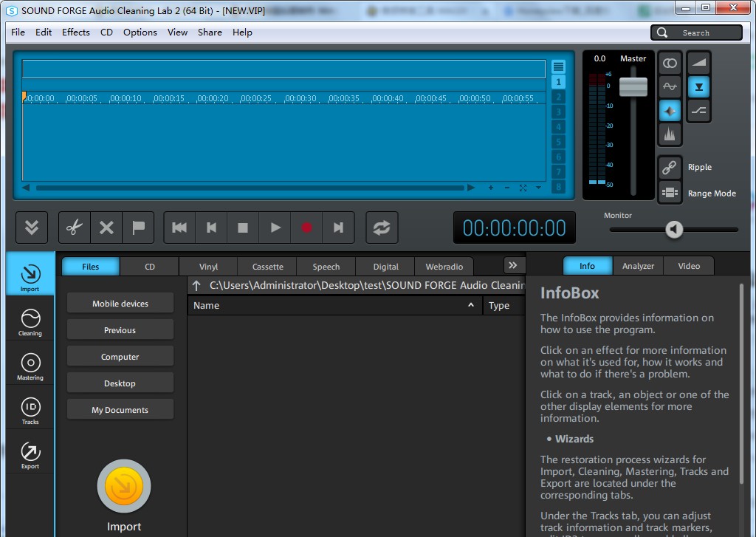
Task: Select the scissors cut tool
Action: 74,227
